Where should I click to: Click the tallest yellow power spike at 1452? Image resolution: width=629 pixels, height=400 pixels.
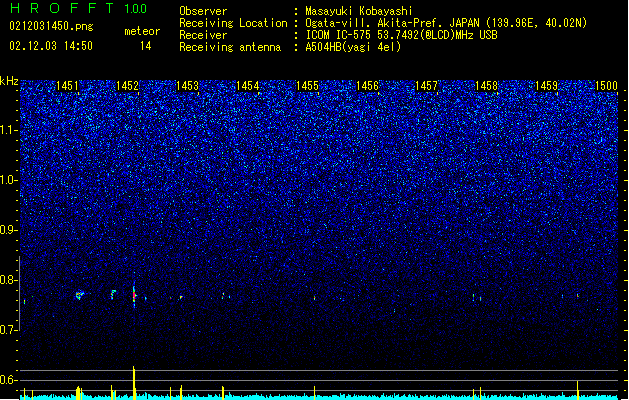(x=134, y=382)
